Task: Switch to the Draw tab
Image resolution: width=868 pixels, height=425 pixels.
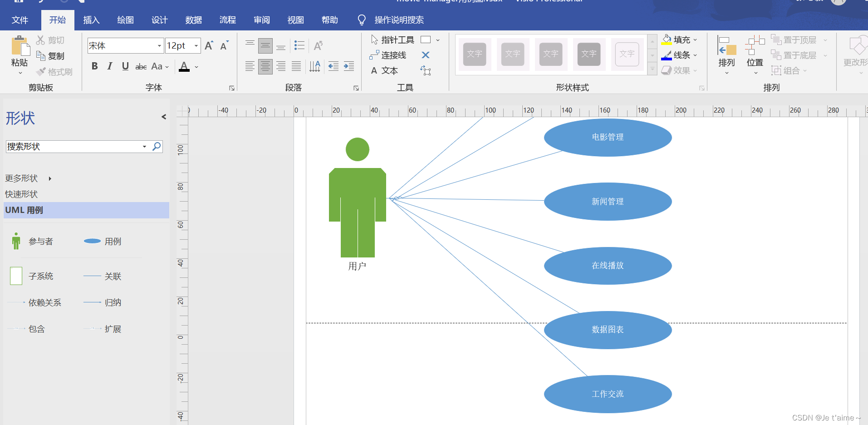Action: tap(125, 20)
